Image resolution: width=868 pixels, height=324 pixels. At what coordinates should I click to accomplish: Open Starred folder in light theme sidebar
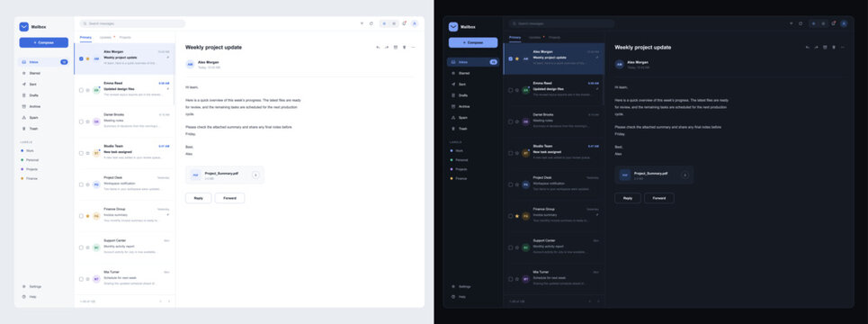44,73
